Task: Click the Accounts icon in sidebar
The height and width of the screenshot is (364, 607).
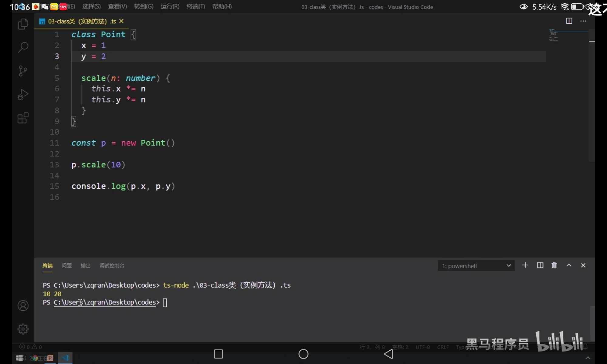Action: pyautogui.click(x=23, y=305)
